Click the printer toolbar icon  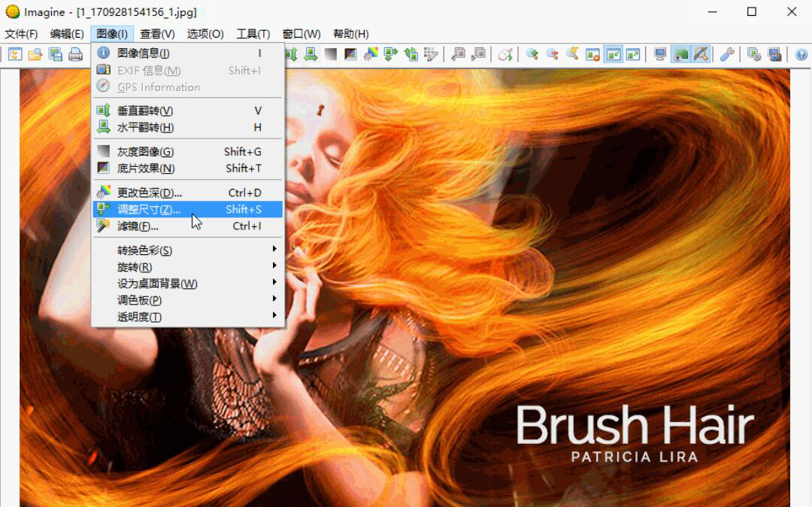pos(76,54)
